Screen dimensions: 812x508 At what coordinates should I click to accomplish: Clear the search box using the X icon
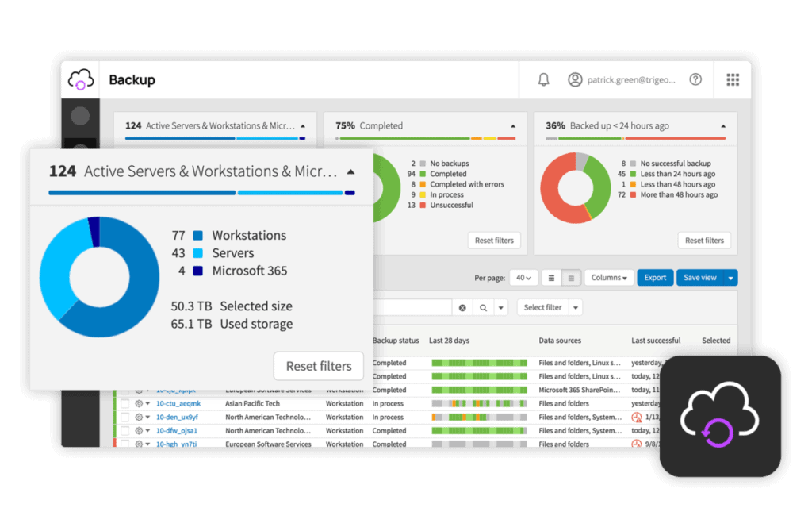(462, 306)
